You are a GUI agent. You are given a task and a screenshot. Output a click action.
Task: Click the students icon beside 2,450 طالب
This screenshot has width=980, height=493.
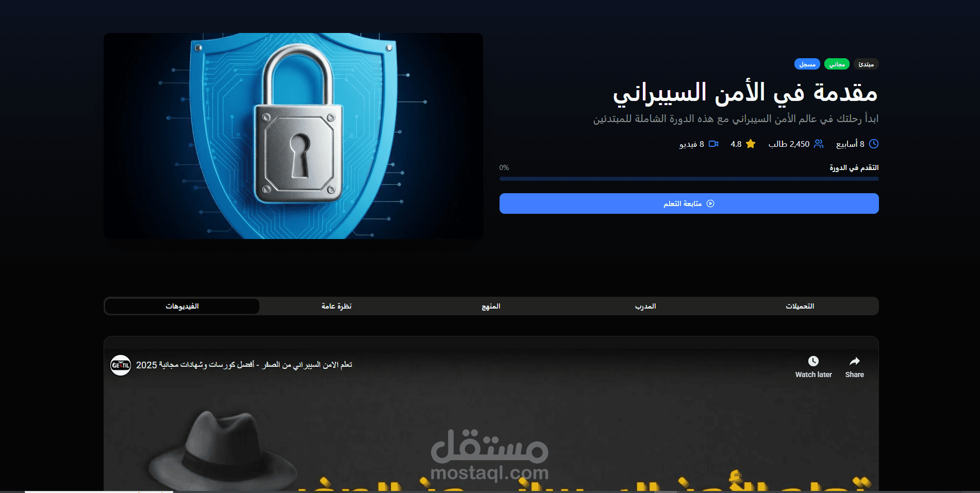click(819, 144)
